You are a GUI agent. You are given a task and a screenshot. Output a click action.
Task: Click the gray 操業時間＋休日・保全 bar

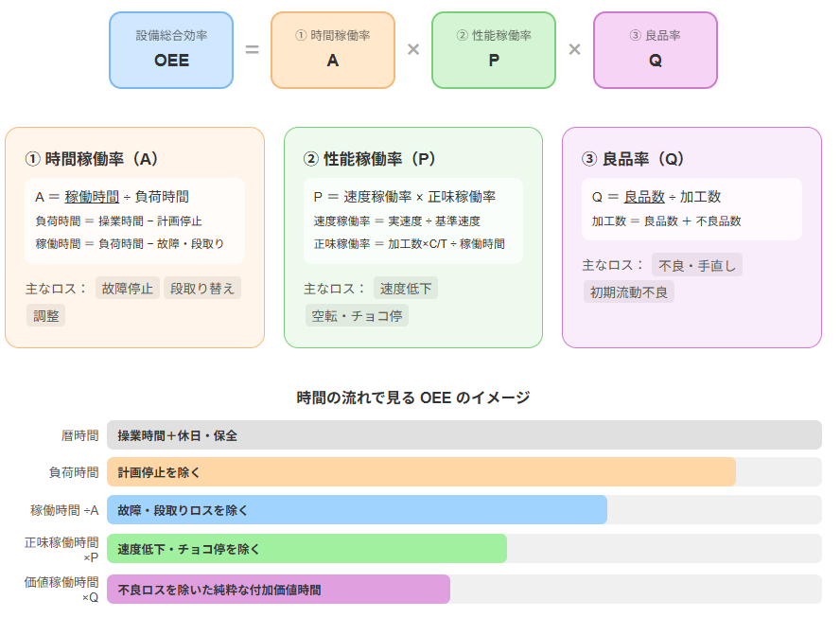[464, 435]
